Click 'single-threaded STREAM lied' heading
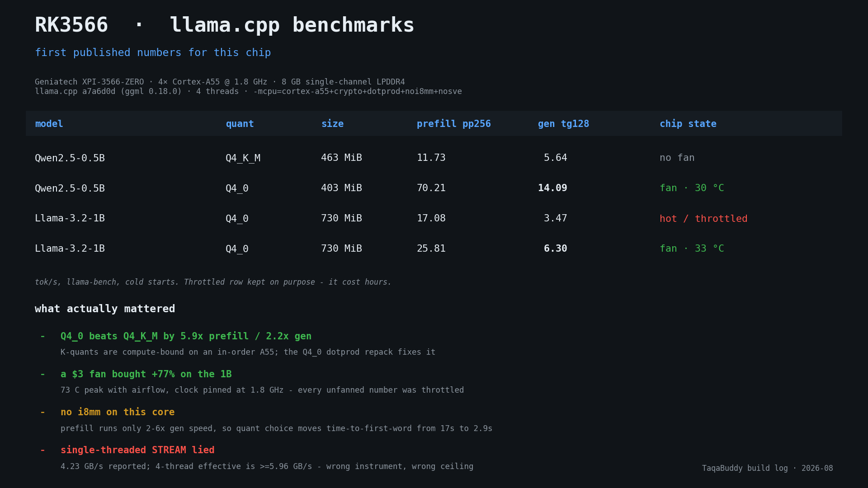The image size is (868, 488). point(137,450)
